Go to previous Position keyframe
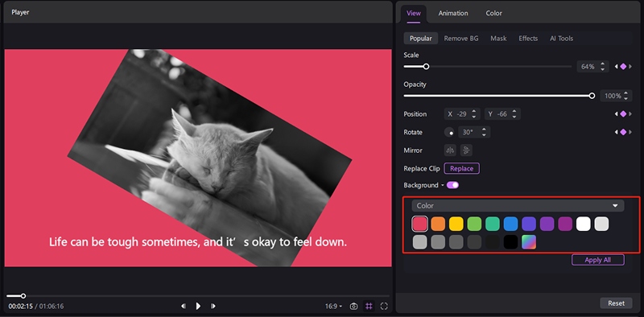The image size is (644, 317). [x=616, y=114]
